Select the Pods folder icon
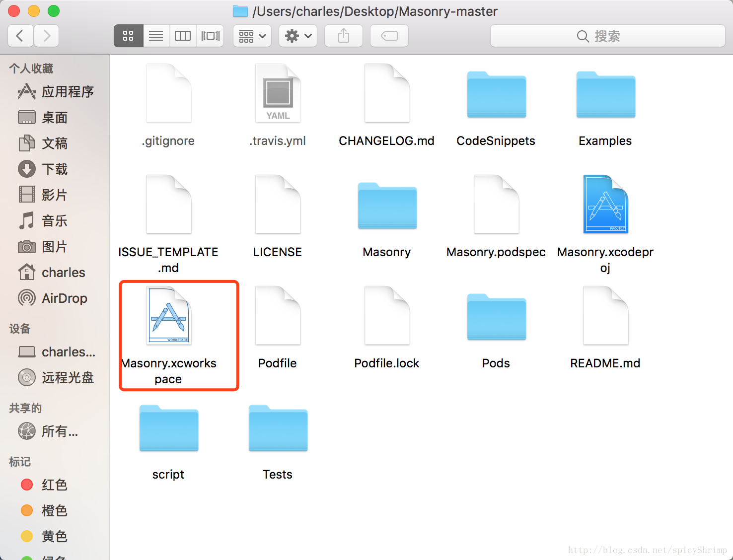This screenshot has height=560, width=733. [497, 317]
